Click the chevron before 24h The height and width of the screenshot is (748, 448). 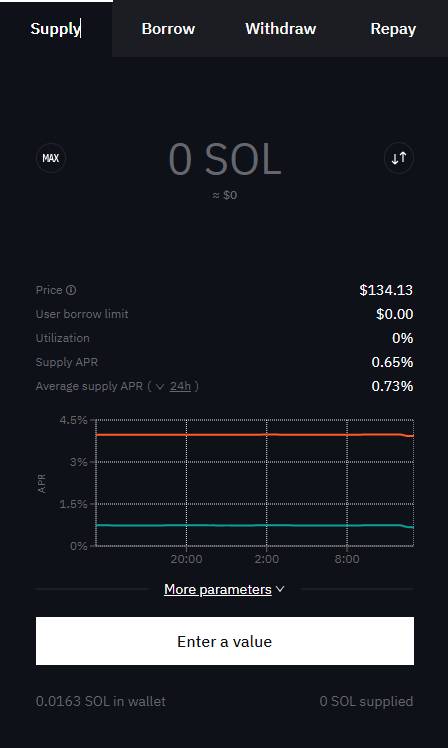pos(160,386)
